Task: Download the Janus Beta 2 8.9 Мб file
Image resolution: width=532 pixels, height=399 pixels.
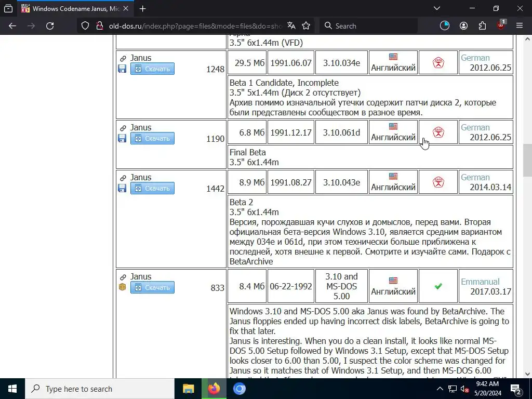Action: 152,188
